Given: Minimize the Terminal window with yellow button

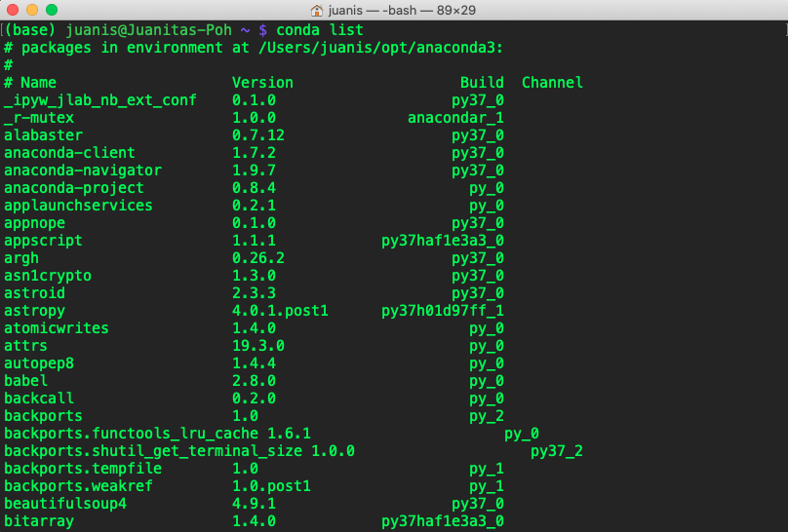Looking at the screenshot, I should click(x=32, y=10).
